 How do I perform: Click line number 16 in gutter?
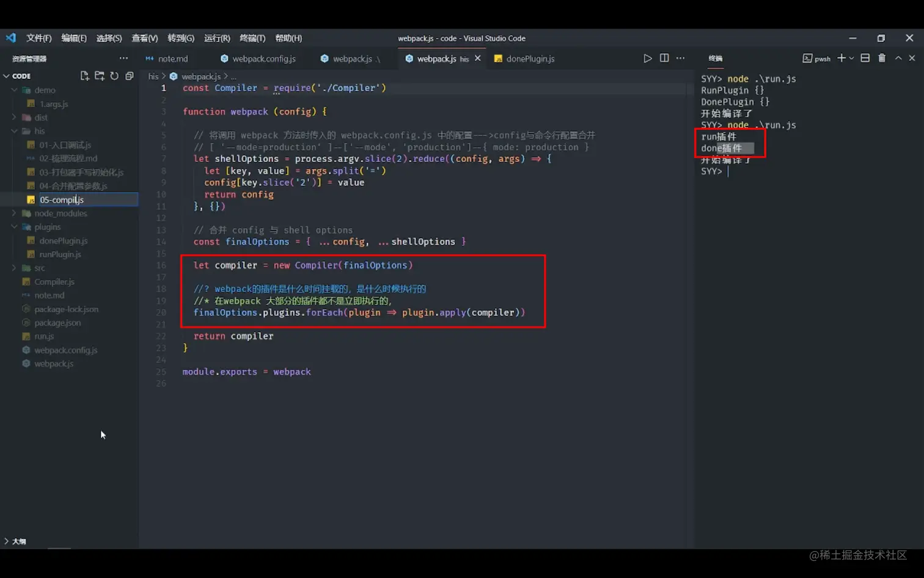(x=161, y=265)
